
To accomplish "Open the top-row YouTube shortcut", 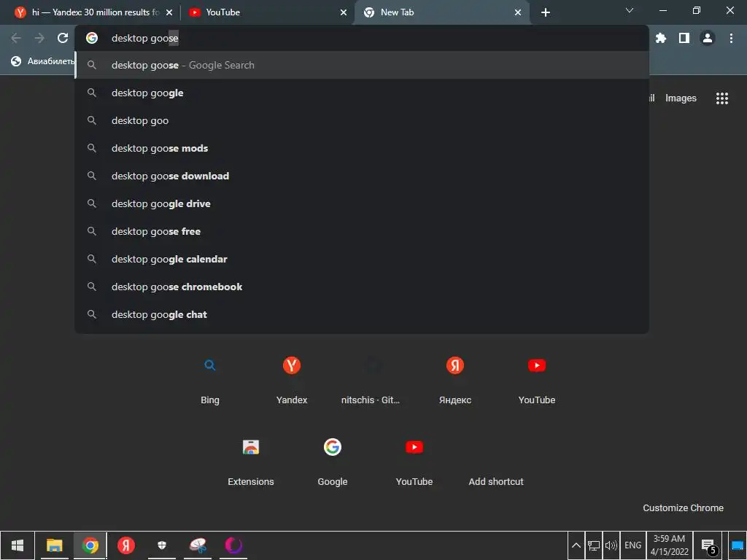I will pos(536,380).
